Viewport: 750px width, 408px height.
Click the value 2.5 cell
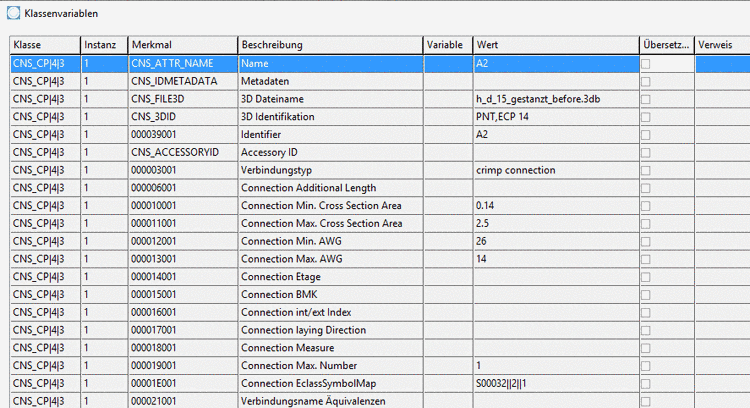[x=556, y=223]
